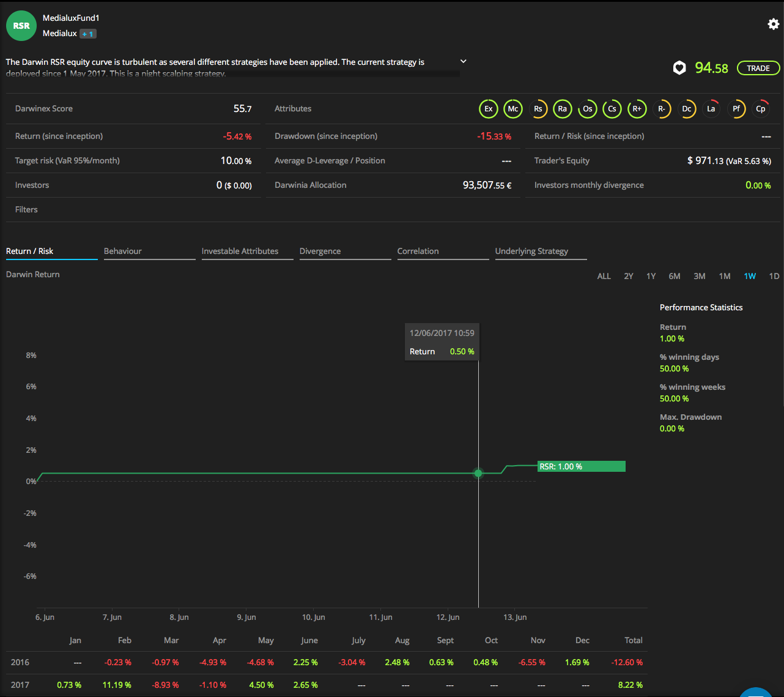
Task: Click the RSR: 1.00 % chart label
Action: [x=582, y=466]
